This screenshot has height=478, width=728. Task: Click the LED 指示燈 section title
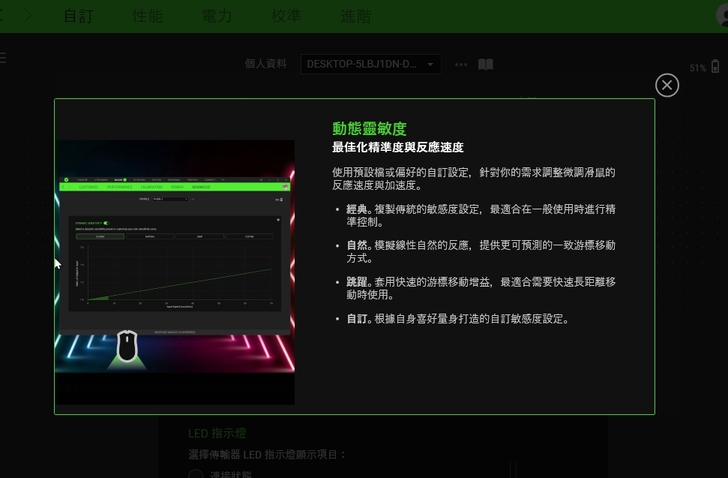pyautogui.click(x=217, y=433)
